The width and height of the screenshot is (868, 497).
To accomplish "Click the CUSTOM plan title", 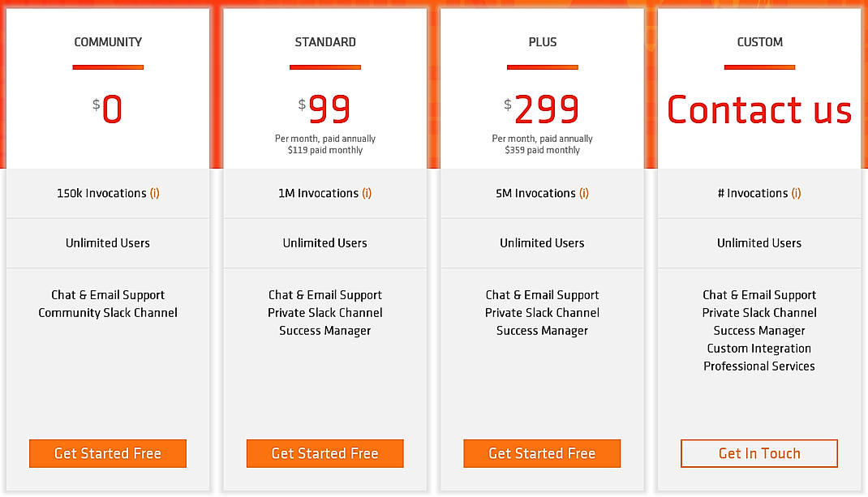I will 759,41.
